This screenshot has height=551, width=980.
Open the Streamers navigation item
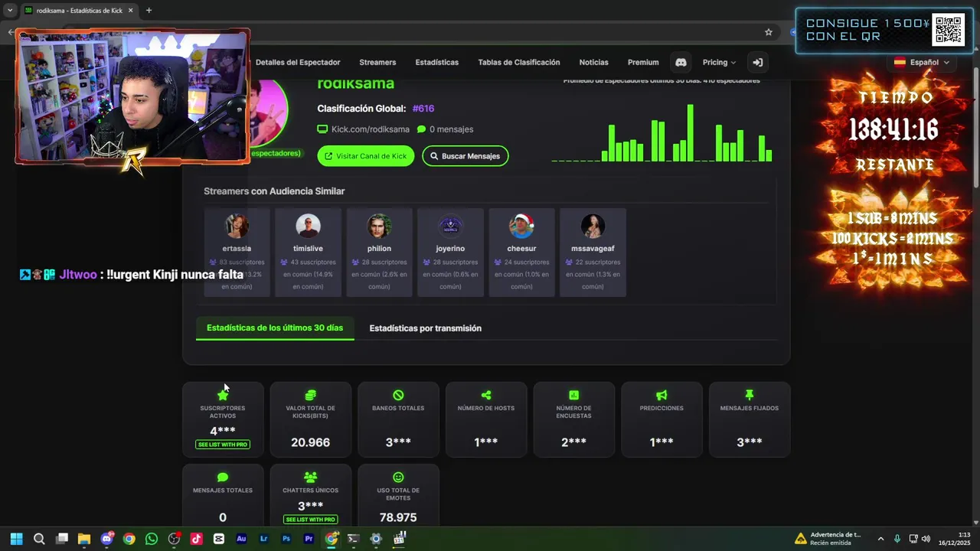point(377,63)
